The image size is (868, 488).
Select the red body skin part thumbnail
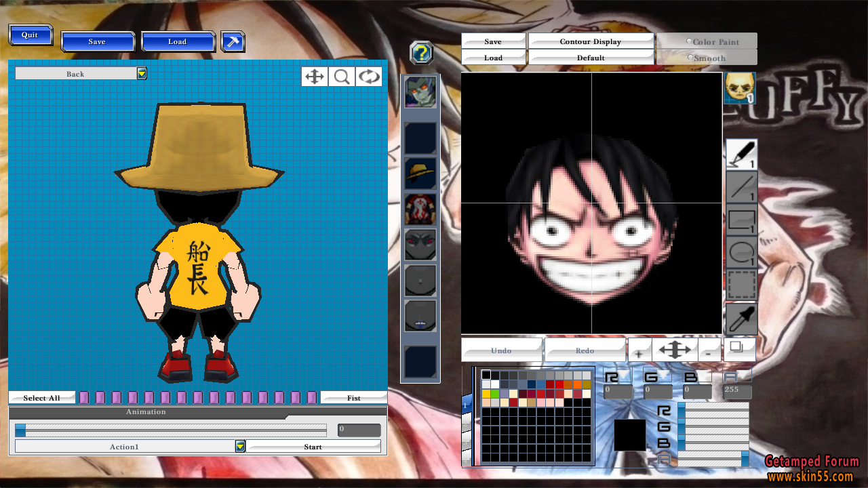pos(420,209)
